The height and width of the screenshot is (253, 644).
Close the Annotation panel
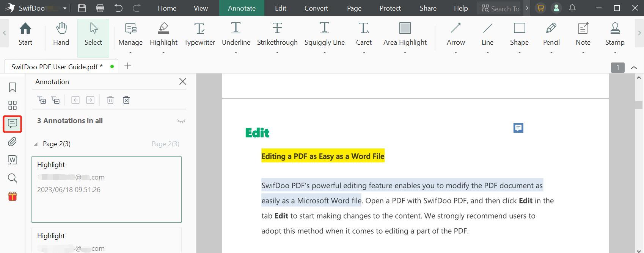click(x=183, y=81)
